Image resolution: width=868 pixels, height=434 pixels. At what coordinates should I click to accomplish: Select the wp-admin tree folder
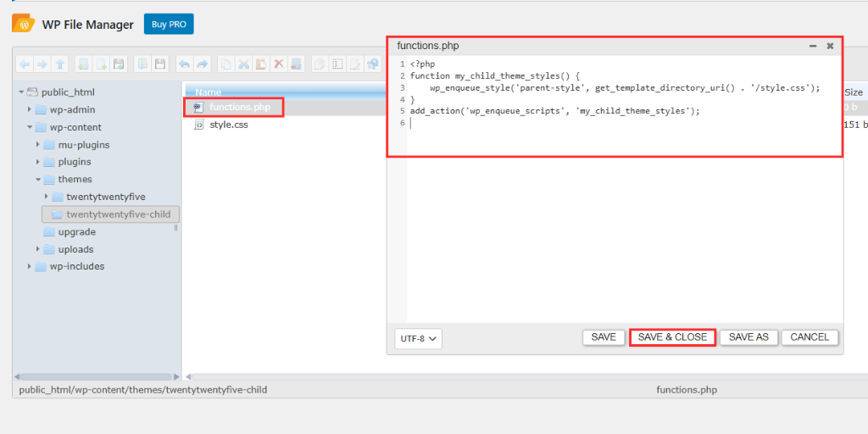coord(73,109)
